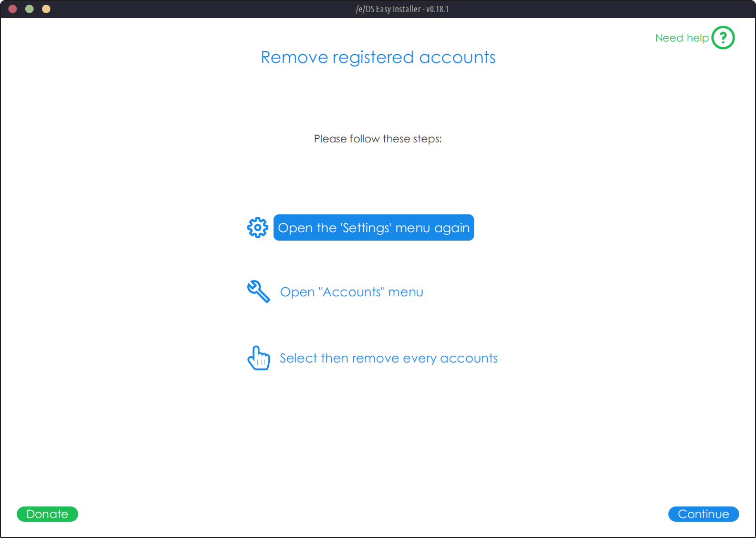Click the yellow window control button
This screenshot has width=756, height=538.
pos(46,9)
